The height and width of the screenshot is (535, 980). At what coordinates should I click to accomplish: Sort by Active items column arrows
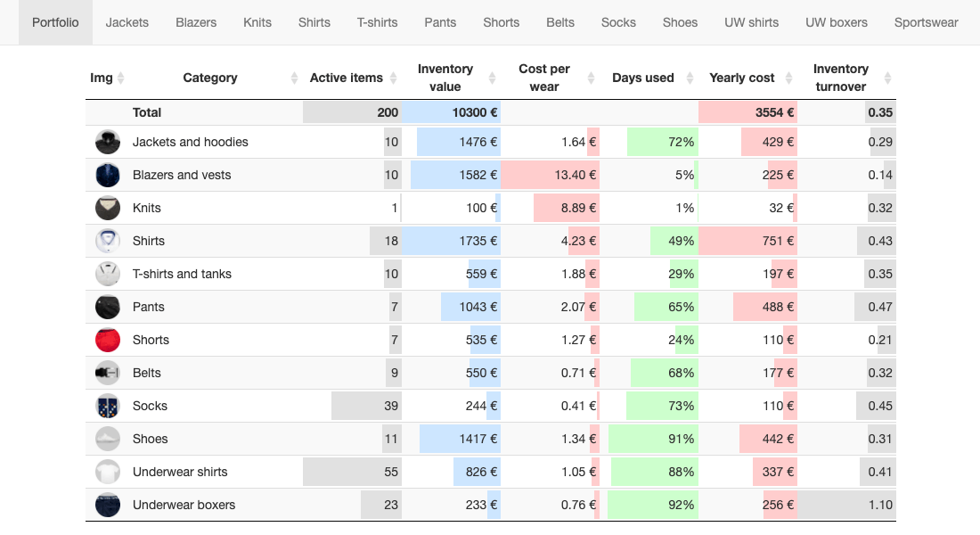(x=392, y=78)
